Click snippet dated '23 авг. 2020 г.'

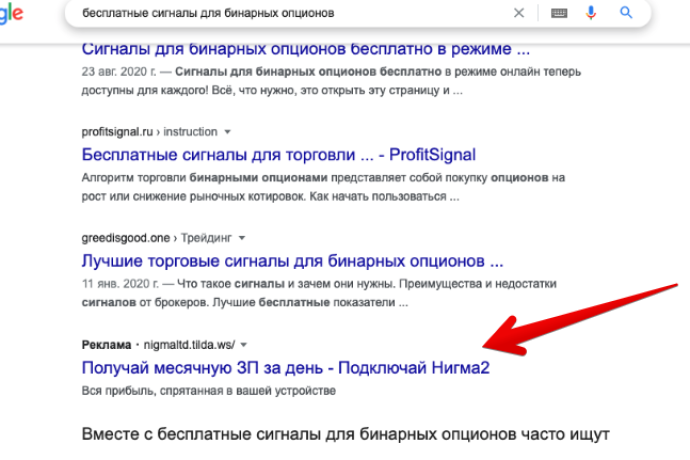click(x=331, y=81)
